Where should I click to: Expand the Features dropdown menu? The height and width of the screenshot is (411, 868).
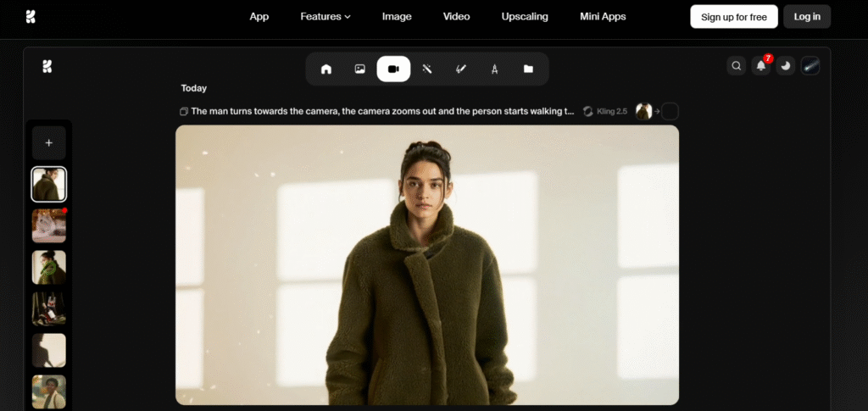tap(325, 16)
